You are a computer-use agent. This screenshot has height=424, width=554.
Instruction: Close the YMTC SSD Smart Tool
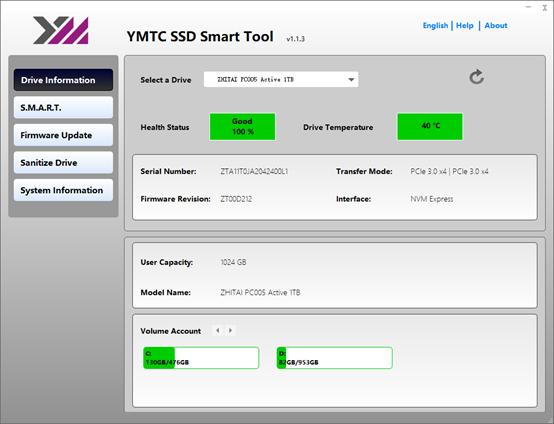point(545,7)
